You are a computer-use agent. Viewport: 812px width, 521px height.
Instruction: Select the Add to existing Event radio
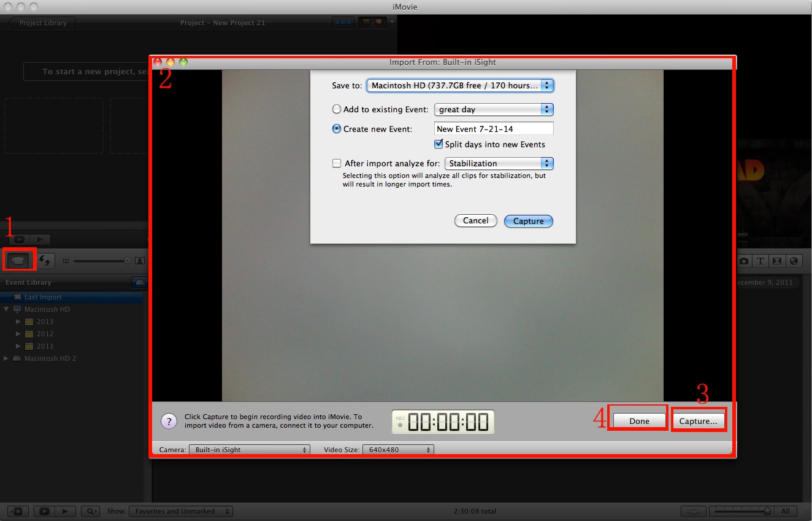coord(336,109)
